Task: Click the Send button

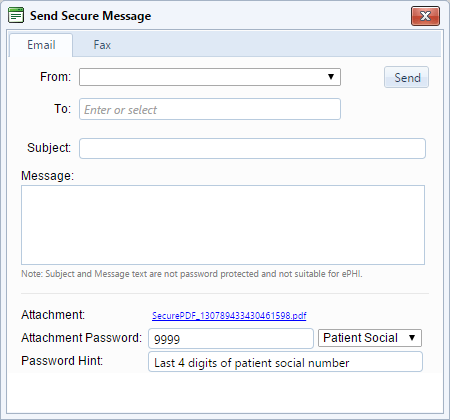Action: coord(406,77)
